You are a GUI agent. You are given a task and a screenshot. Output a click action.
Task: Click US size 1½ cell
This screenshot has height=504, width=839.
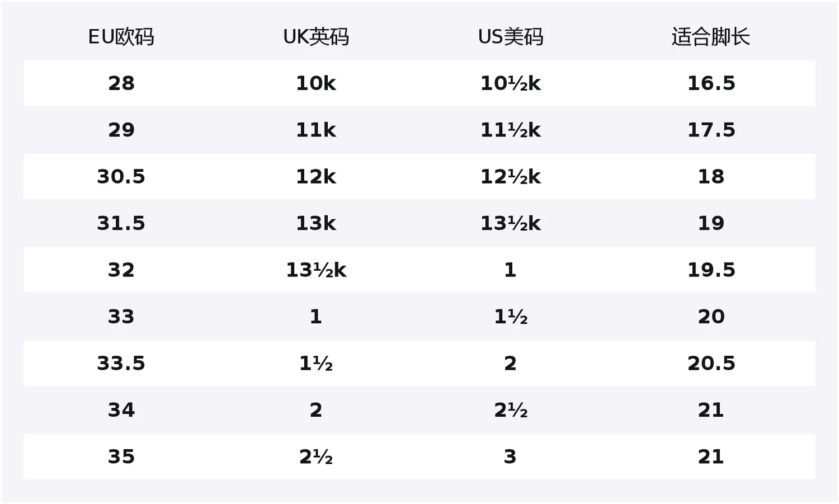511,317
